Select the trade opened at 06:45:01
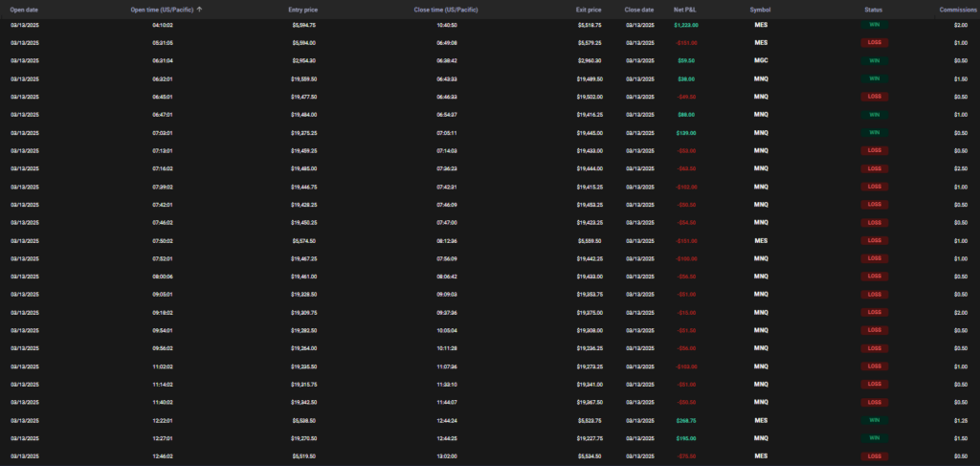 click(490, 97)
